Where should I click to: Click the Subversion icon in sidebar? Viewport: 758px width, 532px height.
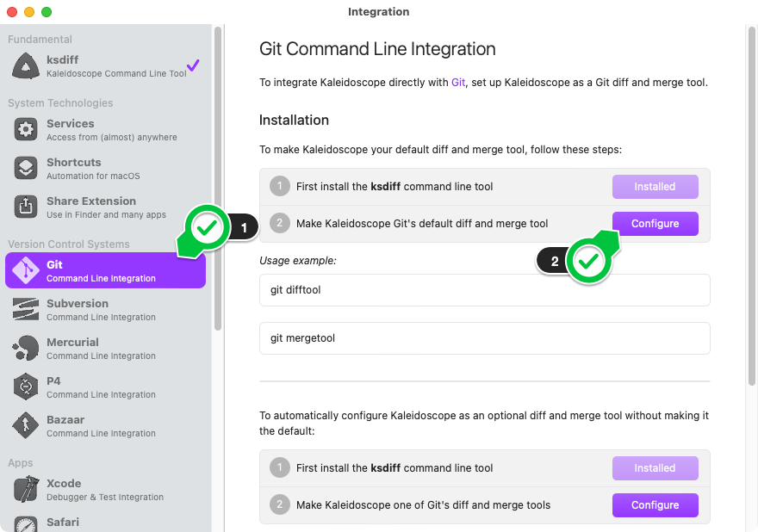(26, 310)
